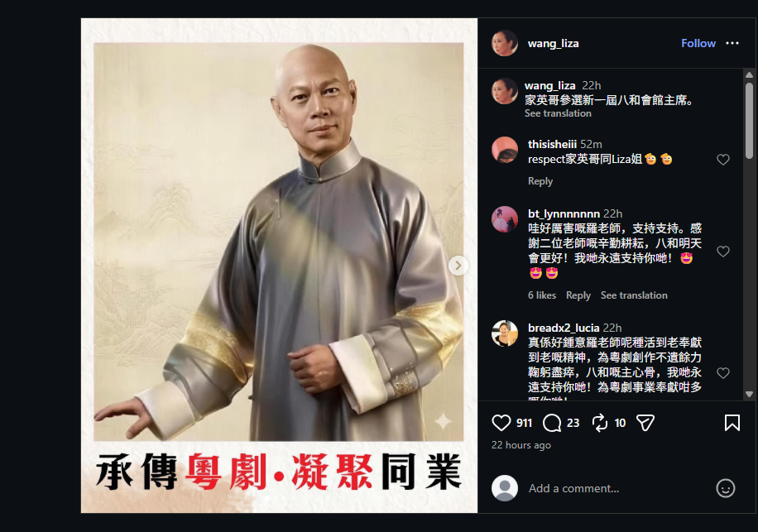Click the comments scrollbar down arrow
Viewport: 758px width, 532px height.
click(749, 394)
